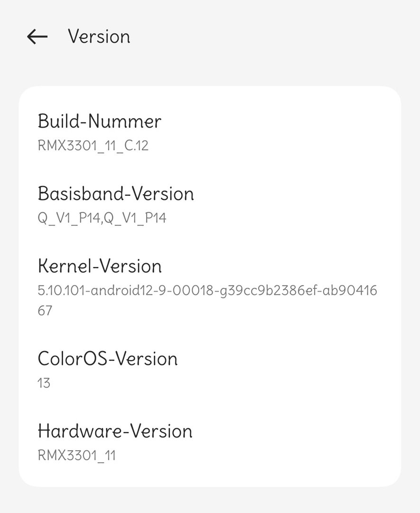Tap the kernel string starting with 5.10.101-android12

click(x=207, y=290)
